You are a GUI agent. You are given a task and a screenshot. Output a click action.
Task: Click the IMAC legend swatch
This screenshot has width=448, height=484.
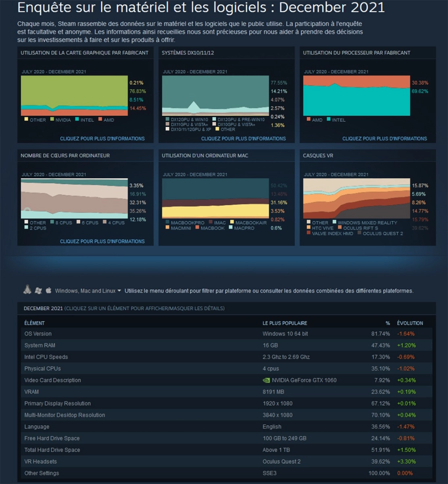coord(210,223)
